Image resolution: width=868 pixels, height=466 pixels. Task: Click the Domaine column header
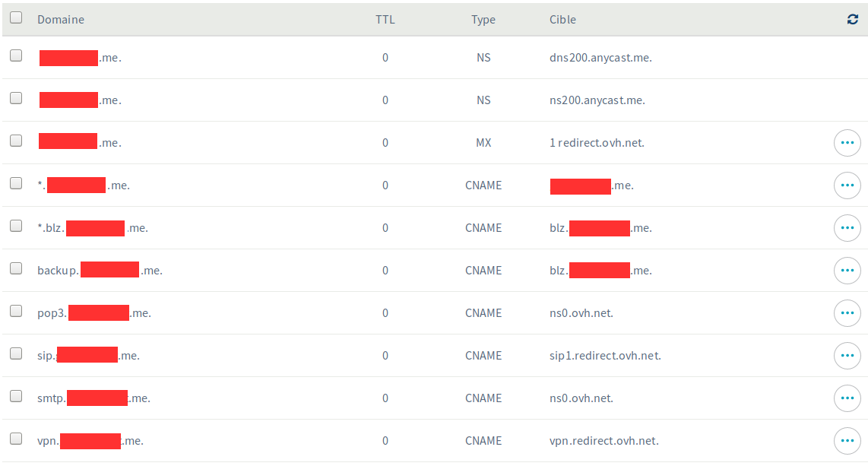(x=61, y=20)
